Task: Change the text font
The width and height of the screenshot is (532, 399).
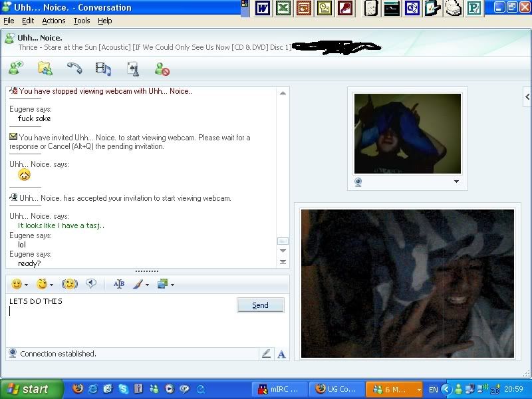Action: (x=119, y=284)
